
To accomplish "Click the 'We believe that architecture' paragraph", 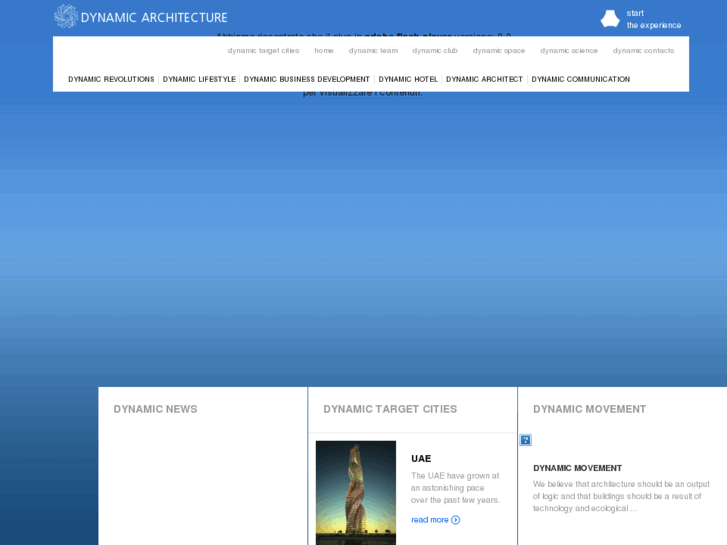I will [621, 496].
